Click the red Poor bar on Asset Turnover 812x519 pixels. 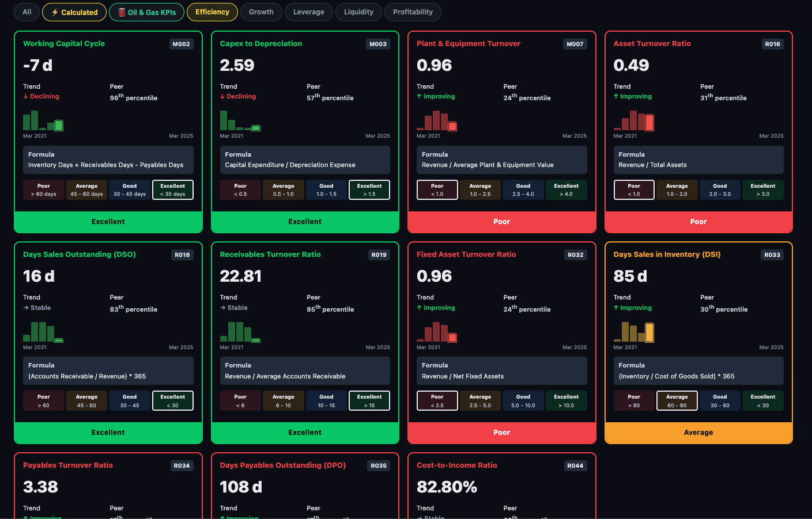tap(698, 222)
